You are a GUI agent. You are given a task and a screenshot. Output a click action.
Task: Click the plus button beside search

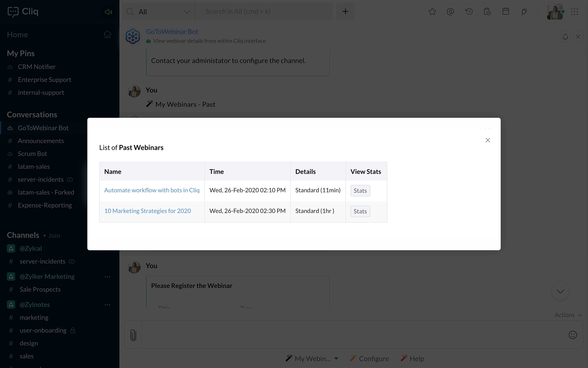pos(345,11)
